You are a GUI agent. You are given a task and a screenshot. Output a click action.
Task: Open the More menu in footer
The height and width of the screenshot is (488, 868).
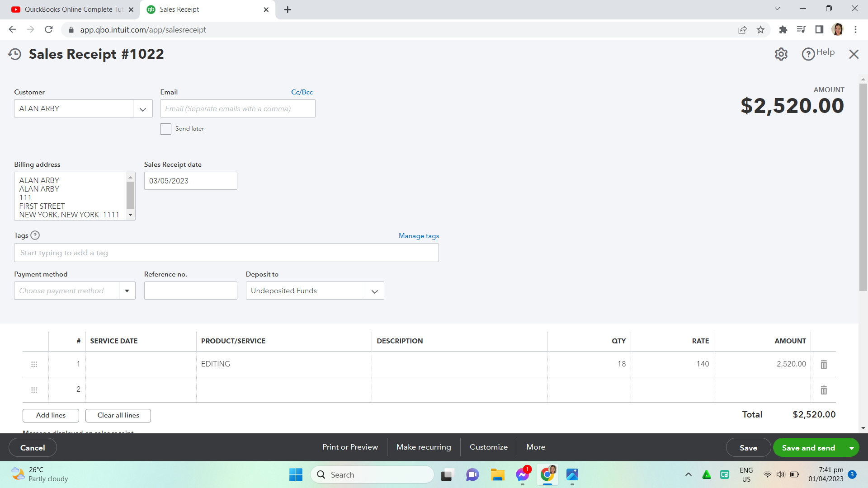tap(536, 447)
